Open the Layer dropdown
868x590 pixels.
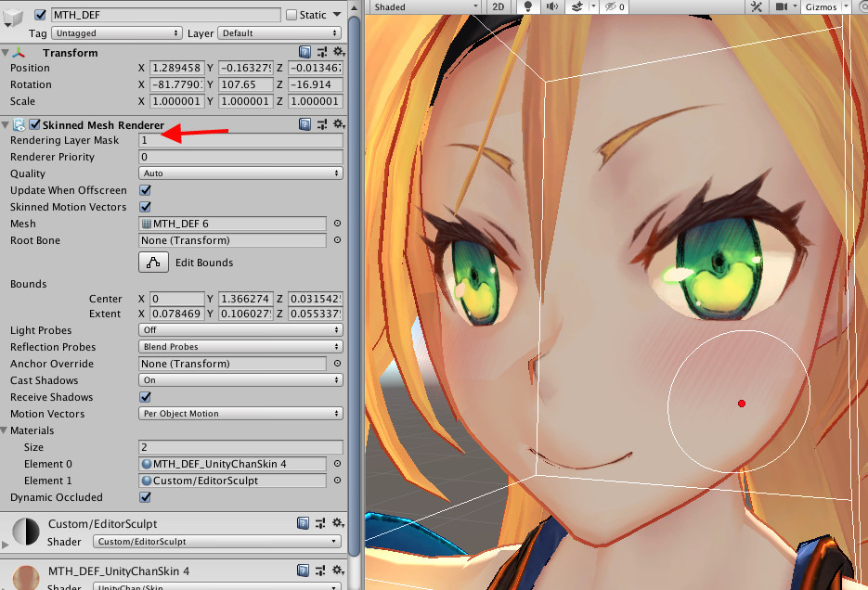tap(279, 33)
